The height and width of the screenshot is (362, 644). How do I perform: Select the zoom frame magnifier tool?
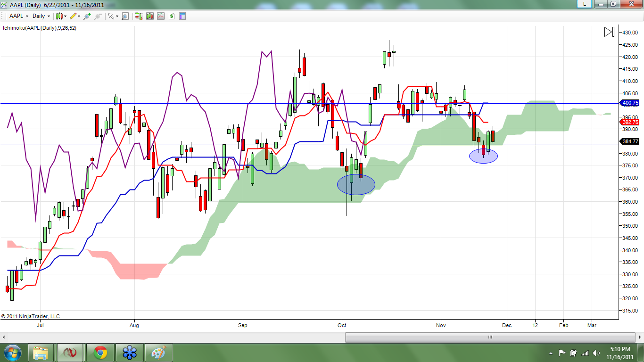125,16
